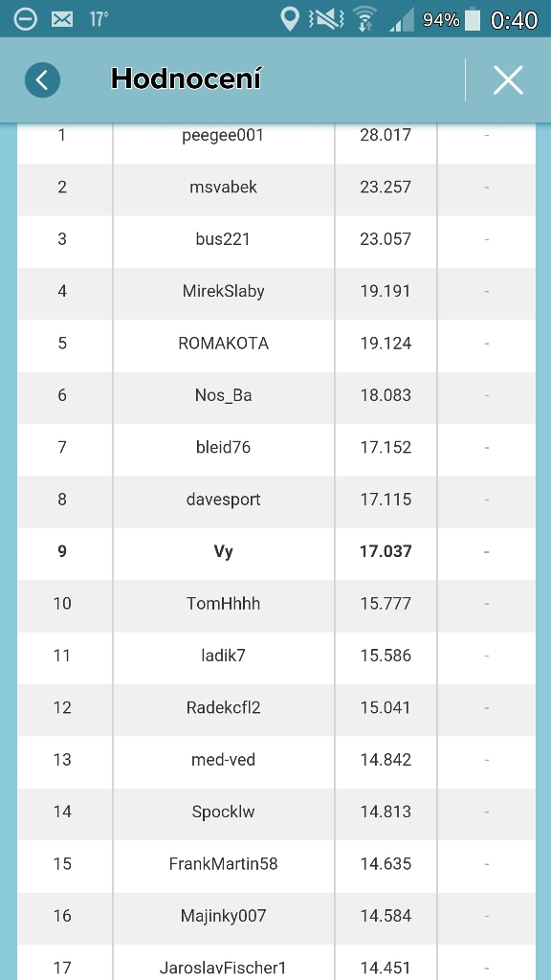The height and width of the screenshot is (980, 551).
Task: Tap the back arrow icon
Action: (x=42, y=80)
